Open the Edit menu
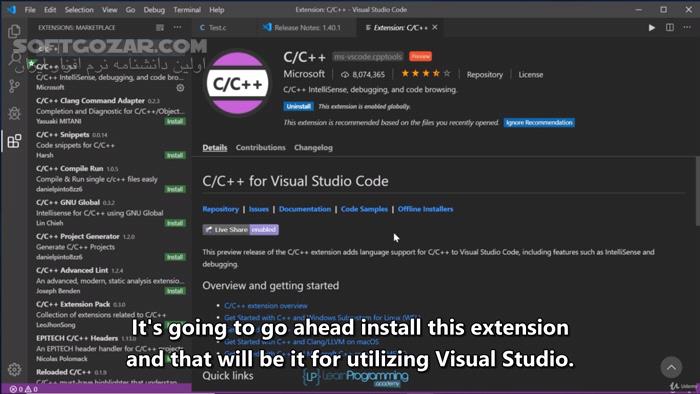This screenshot has width=700, height=394. (x=50, y=9)
